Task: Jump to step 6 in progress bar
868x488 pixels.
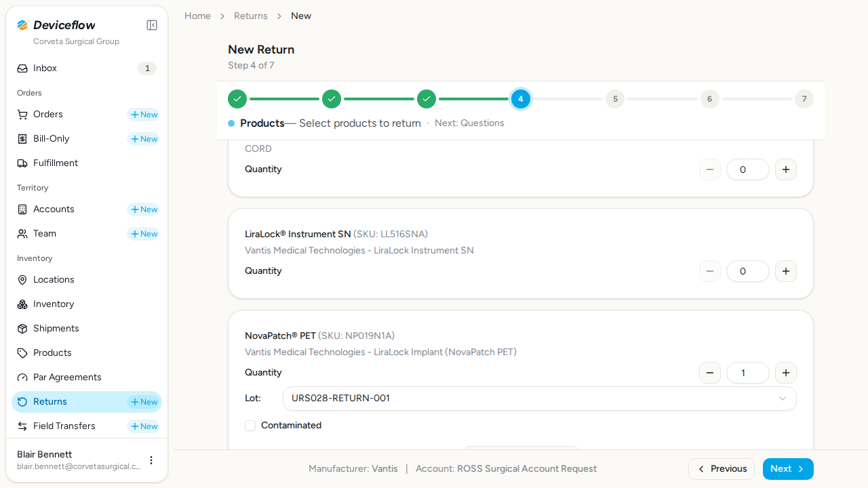Action: [x=710, y=99]
